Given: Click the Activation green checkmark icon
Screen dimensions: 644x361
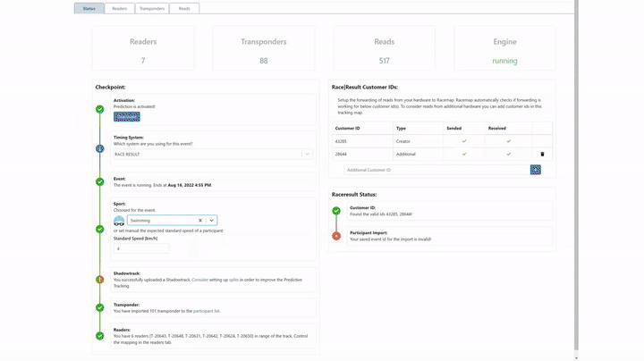Looking at the screenshot, I should 100,109.
